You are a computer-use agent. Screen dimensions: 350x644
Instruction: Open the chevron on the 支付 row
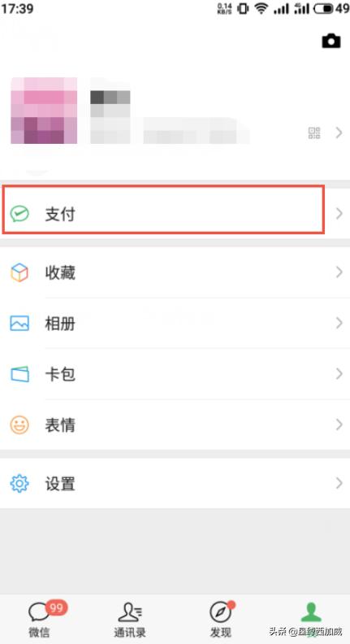(x=339, y=214)
